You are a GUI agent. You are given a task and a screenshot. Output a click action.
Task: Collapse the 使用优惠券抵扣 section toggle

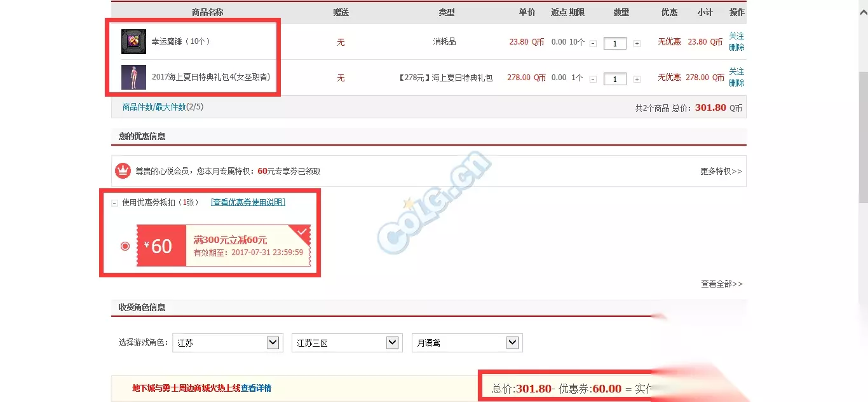point(114,203)
